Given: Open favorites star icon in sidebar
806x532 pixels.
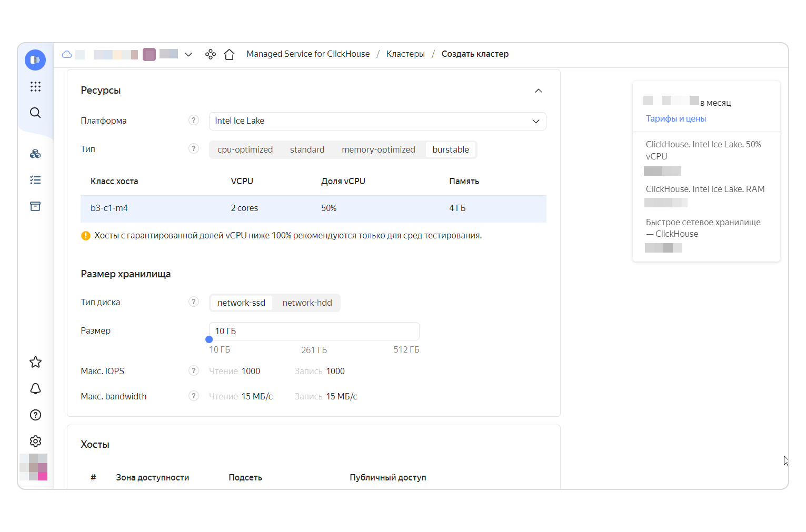Looking at the screenshot, I should pos(35,362).
